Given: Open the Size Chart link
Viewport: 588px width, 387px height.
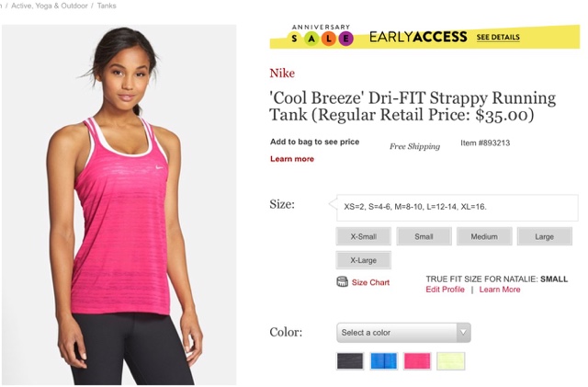Looking at the screenshot, I should click(x=370, y=282).
